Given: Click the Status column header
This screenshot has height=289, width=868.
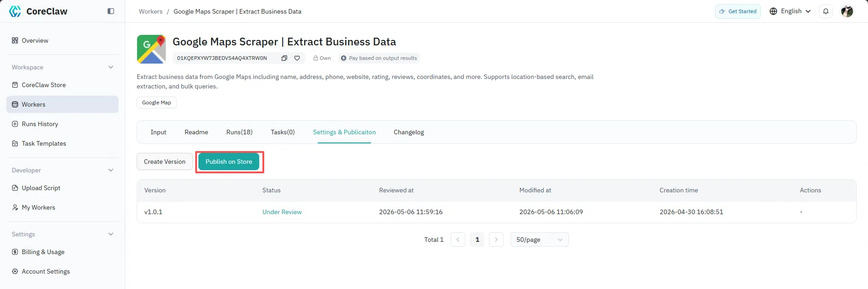Looking at the screenshot, I should tap(271, 190).
